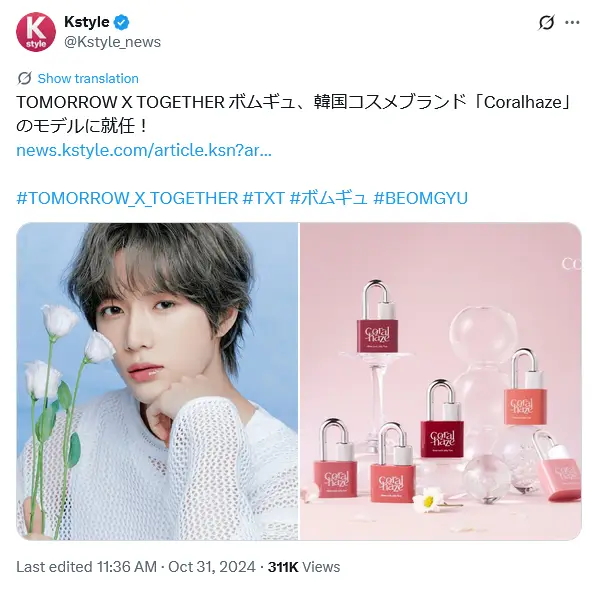Image resolution: width=598 pixels, height=589 pixels.
Task: Open hashtag #BEOMGYU
Action: (x=420, y=198)
